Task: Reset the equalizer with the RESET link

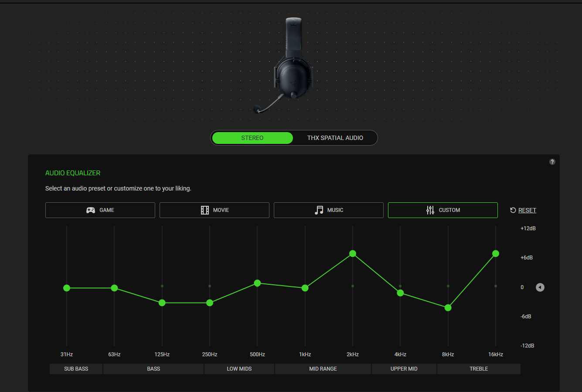Action: click(523, 210)
